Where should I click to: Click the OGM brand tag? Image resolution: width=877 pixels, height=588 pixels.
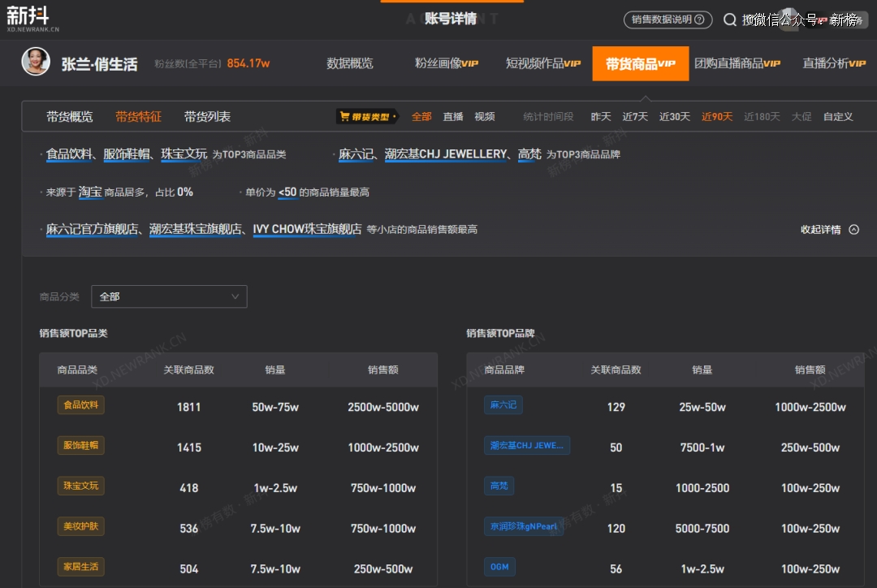pos(499,566)
